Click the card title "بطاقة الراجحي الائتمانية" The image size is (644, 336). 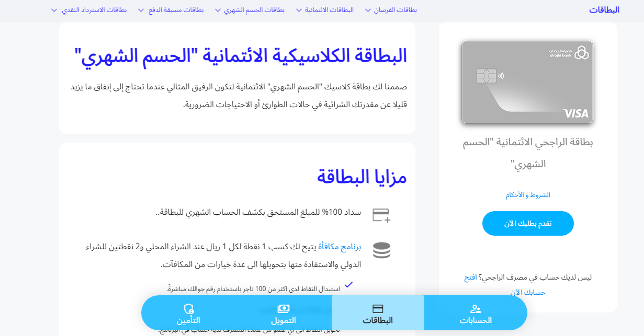(x=528, y=153)
